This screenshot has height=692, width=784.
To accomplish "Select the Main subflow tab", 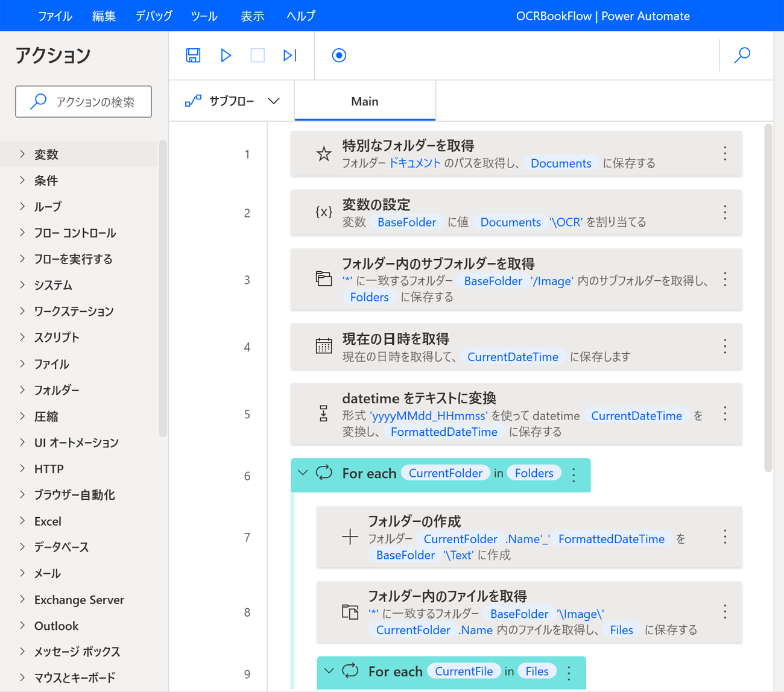I will point(364,101).
